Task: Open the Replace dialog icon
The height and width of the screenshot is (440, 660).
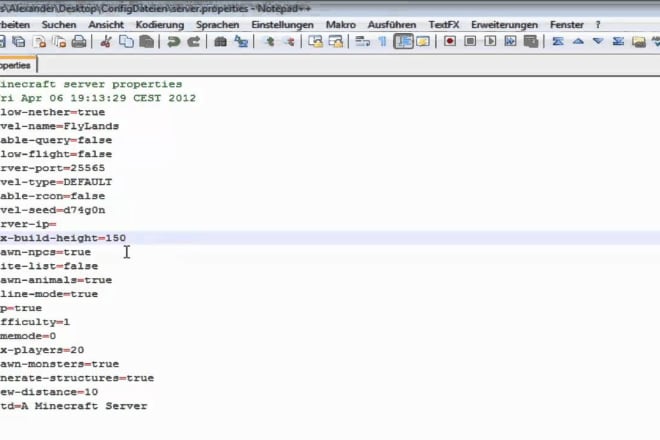Action: point(241,42)
